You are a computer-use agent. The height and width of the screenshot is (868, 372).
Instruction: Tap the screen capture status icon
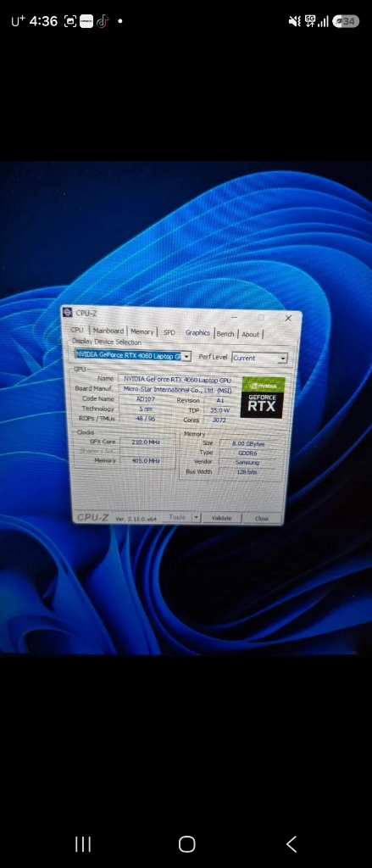tap(70, 21)
